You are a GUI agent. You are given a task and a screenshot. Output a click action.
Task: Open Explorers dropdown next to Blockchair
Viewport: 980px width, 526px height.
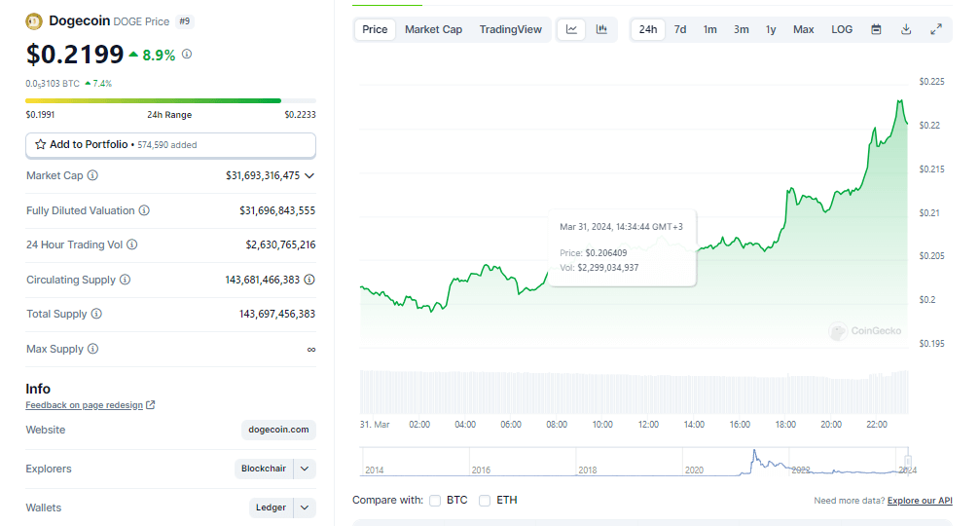point(305,469)
